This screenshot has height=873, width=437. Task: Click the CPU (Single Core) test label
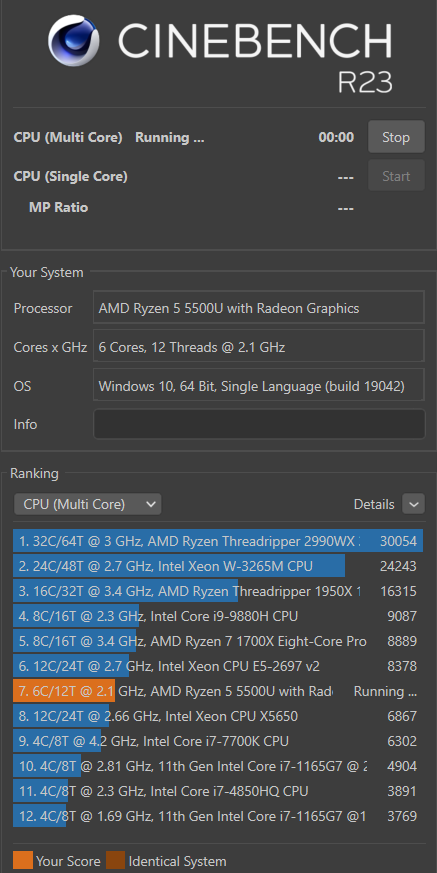click(71, 176)
